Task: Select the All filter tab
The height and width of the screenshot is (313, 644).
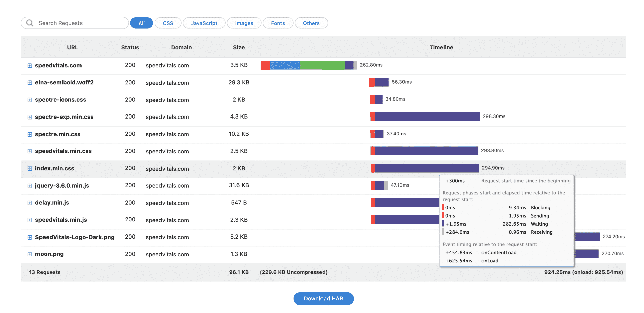Action: (x=141, y=23)
